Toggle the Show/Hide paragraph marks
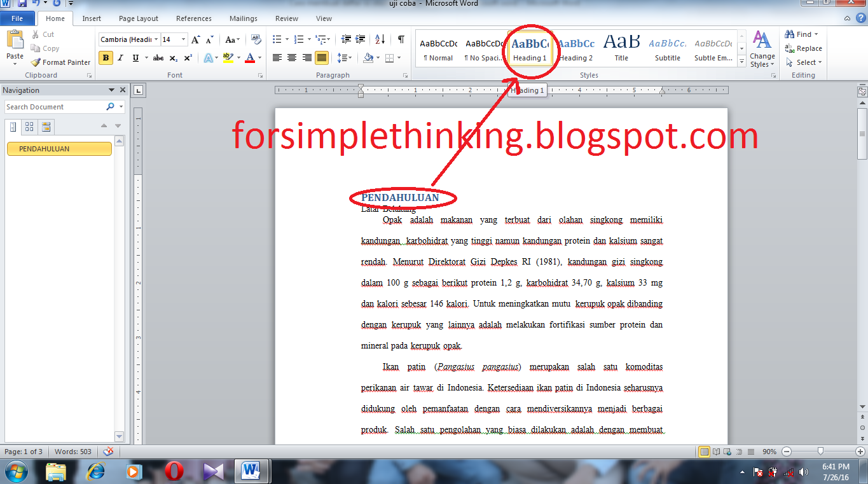Viewport: 868px width, 484px height. click(x=400, y=39)
